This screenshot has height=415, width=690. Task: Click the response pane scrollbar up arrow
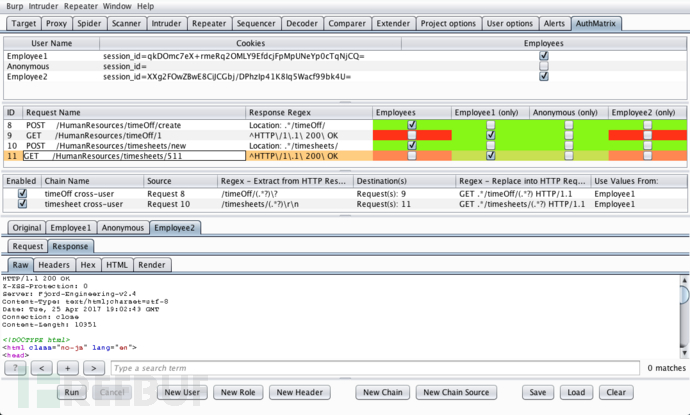tap(684, 280)
